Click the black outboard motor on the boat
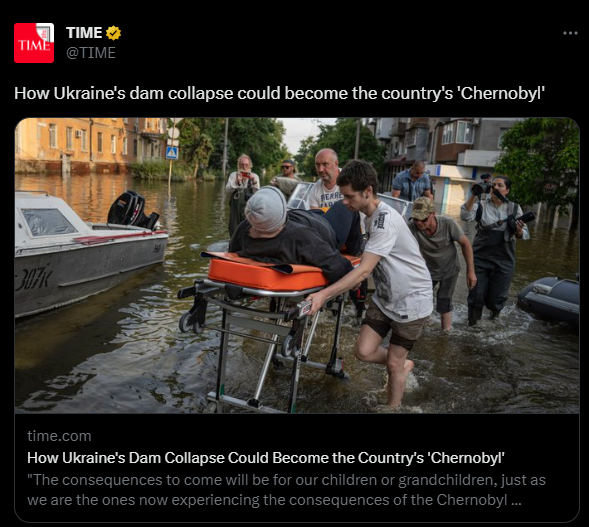Image resolution: width=589 pixels, height=527 pixels. point(132,210)
